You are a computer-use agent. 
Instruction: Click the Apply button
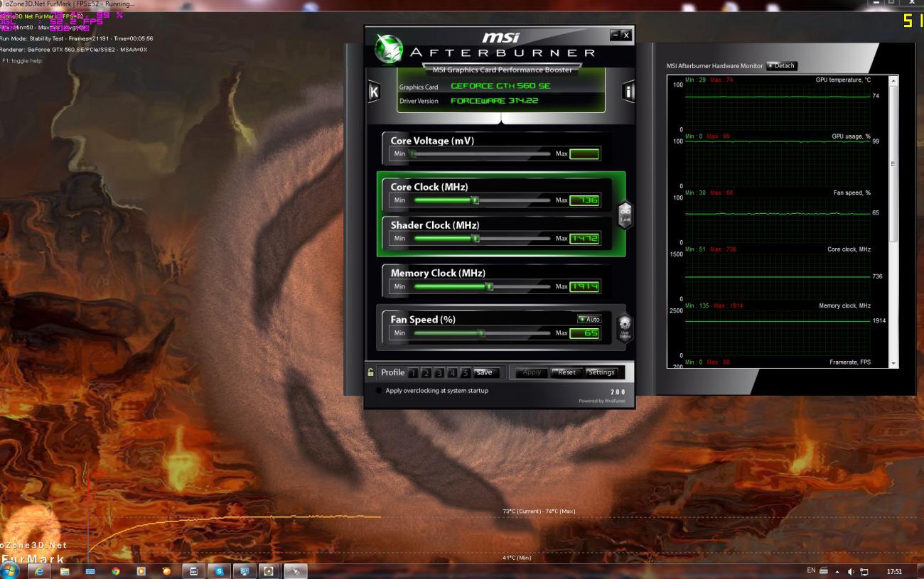pyautogui.click(x=532, y=372)
